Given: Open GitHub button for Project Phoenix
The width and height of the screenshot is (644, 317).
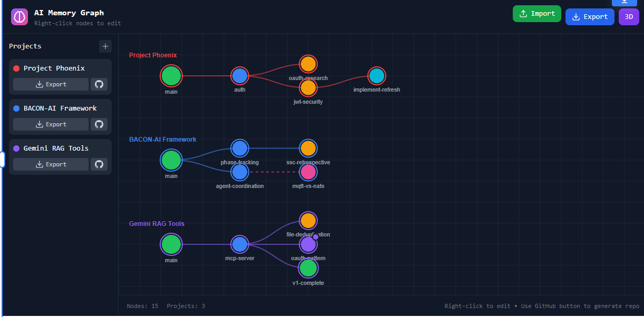Looking at the screenshot, I should [x=99, y=84].
